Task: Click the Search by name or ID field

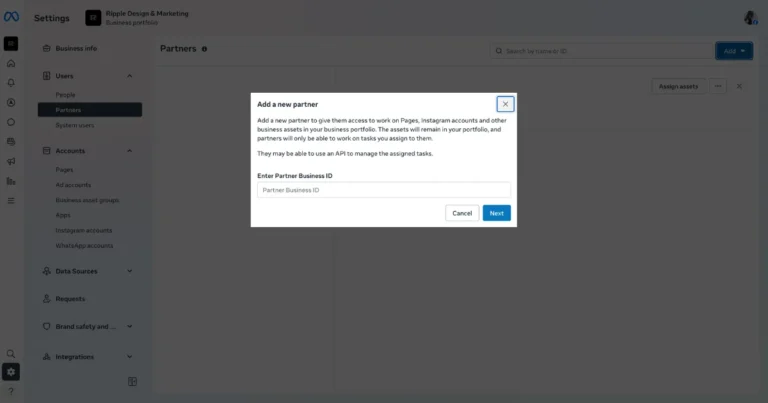Action: 601,51
